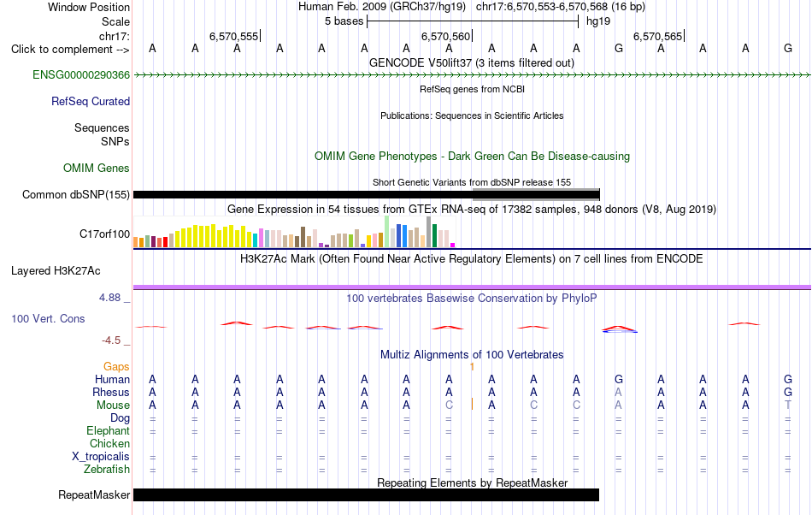Image resolution: width=812 pixels, height=515 pixels.
Task: Click the hg19 label beside the scale bar
Action: point(598,21)
